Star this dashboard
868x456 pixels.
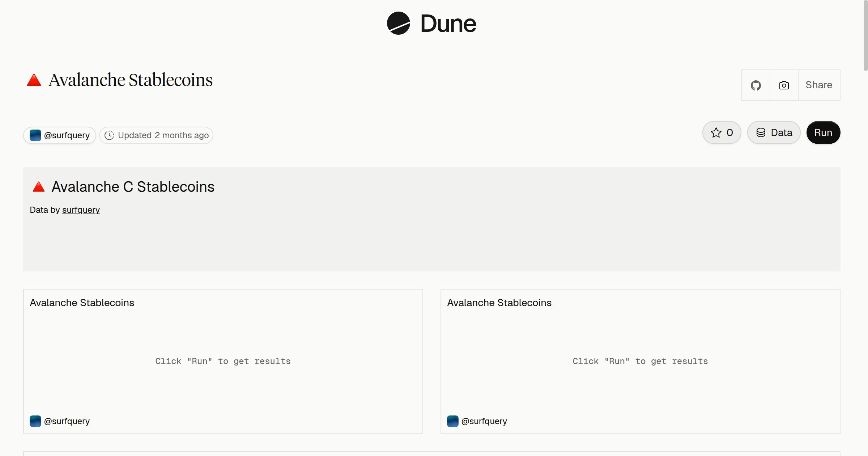click(x=722, y=132)
